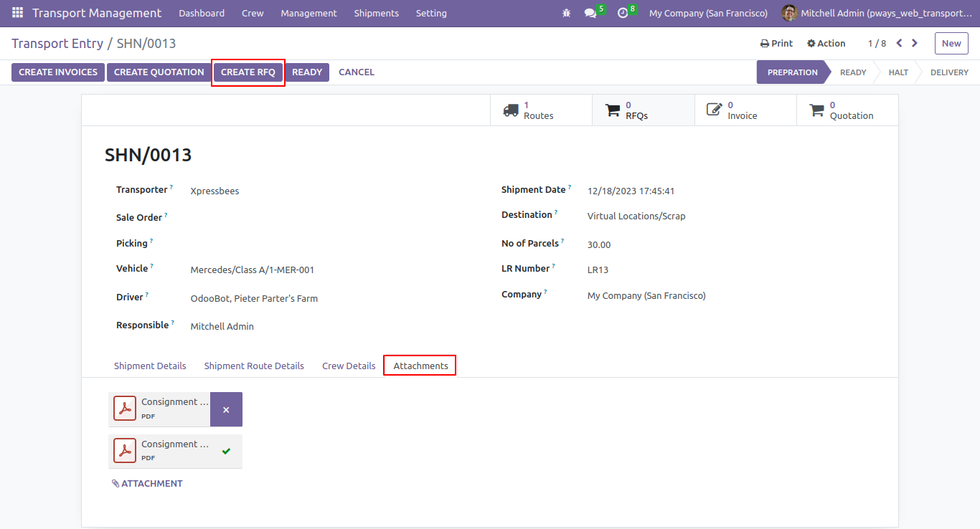980x529 pixels.
Task: Remove the first Consignment PDF attachment
Action: [x=226, y=409]
